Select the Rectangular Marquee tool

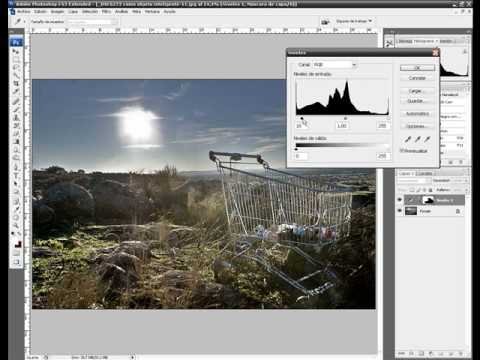pos(16,59)
